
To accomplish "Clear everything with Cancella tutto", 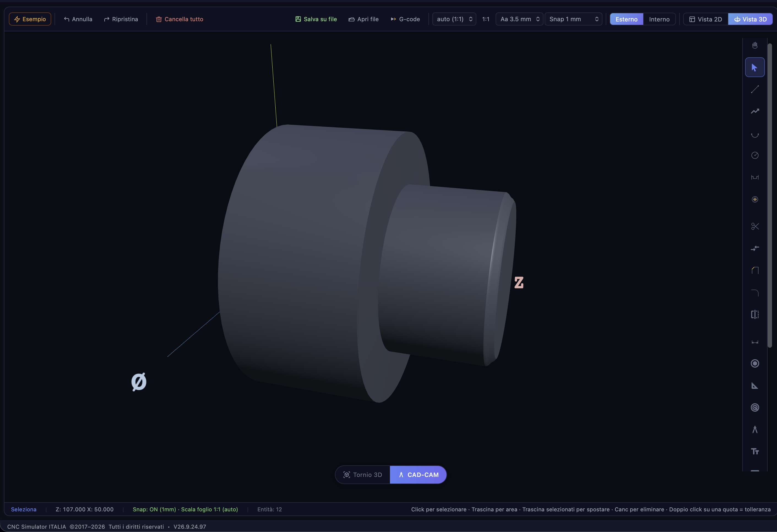I will point(180,19).
